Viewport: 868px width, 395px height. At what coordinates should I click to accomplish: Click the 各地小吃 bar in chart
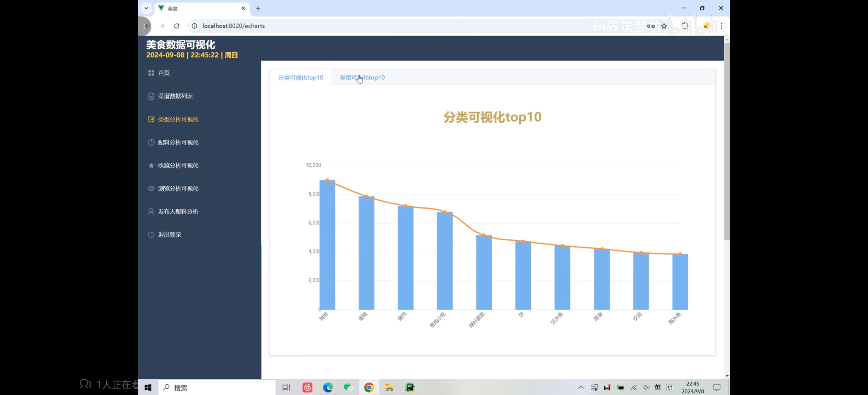tap(445, 261)
